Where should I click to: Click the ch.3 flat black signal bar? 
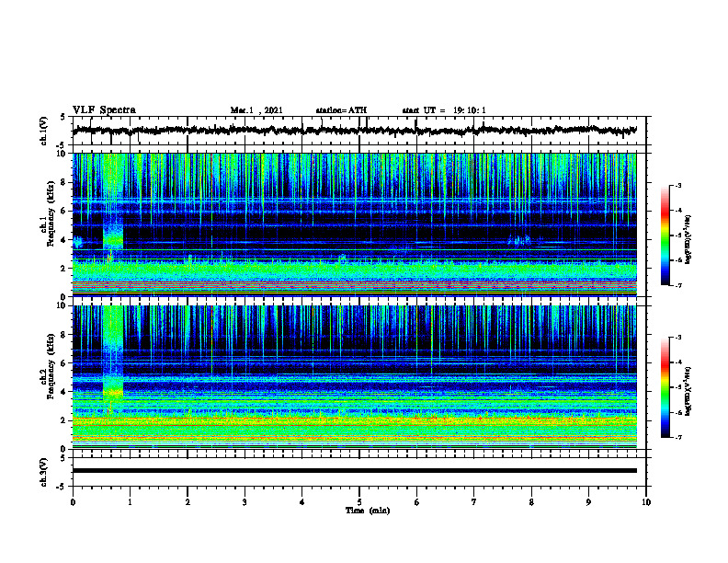point(355,471)
